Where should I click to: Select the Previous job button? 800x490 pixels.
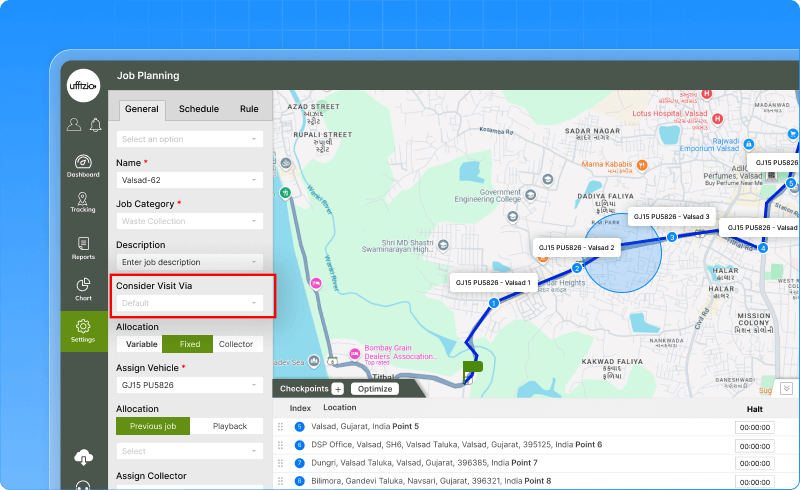pyautogui.click(x=153, y=426)
